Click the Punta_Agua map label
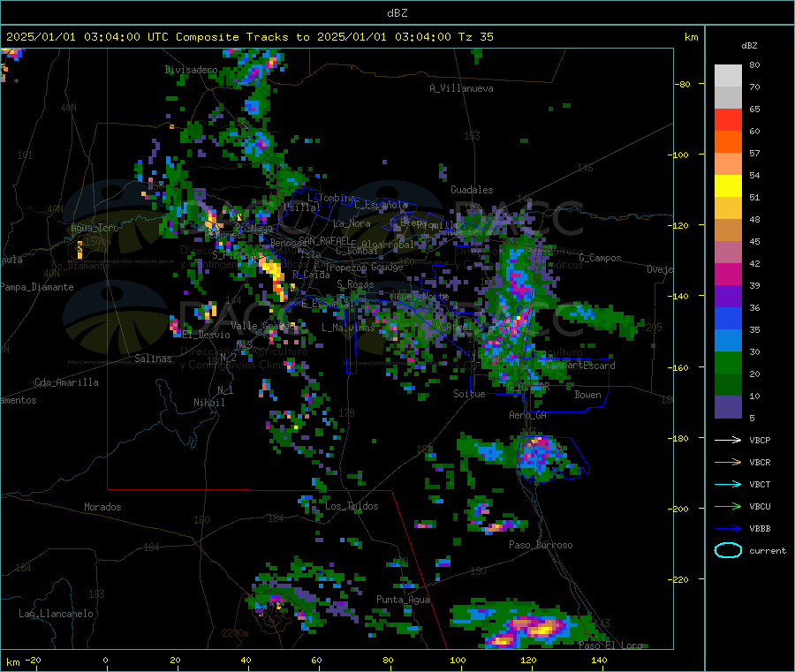The height and width of the screenshot is (672, 795). pyautogui.click(x=403, y=600)
